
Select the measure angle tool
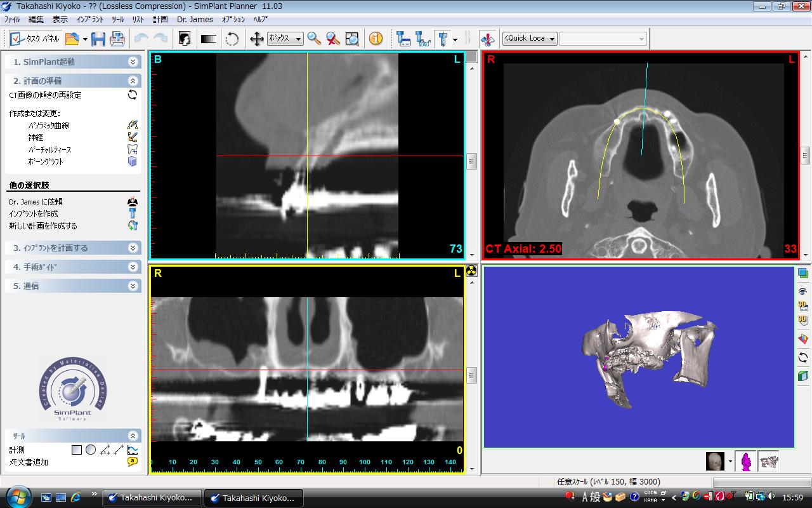click(105, 450)
